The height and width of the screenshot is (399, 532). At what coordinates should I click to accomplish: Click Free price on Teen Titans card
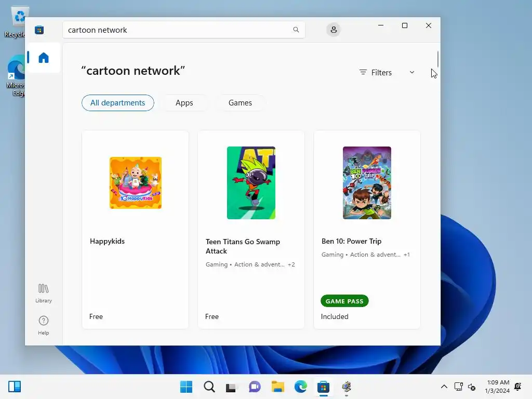tap(212, 316)
